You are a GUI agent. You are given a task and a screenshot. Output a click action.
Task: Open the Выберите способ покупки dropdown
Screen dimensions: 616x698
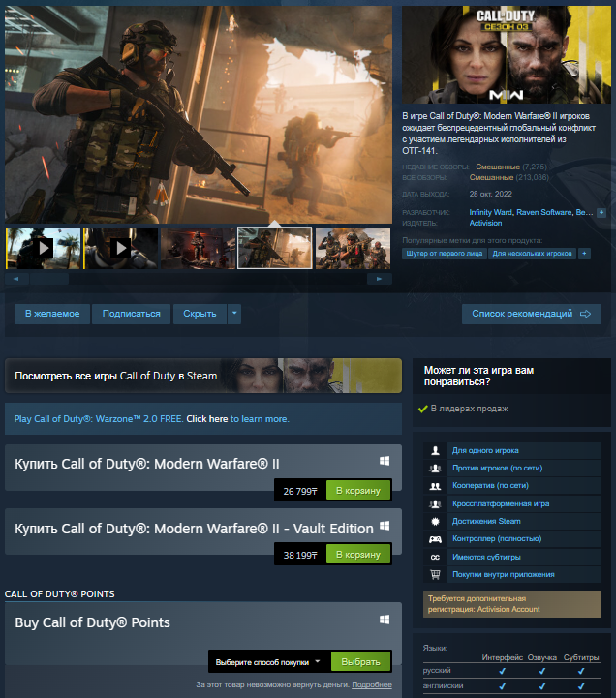(x=268, y=662)
